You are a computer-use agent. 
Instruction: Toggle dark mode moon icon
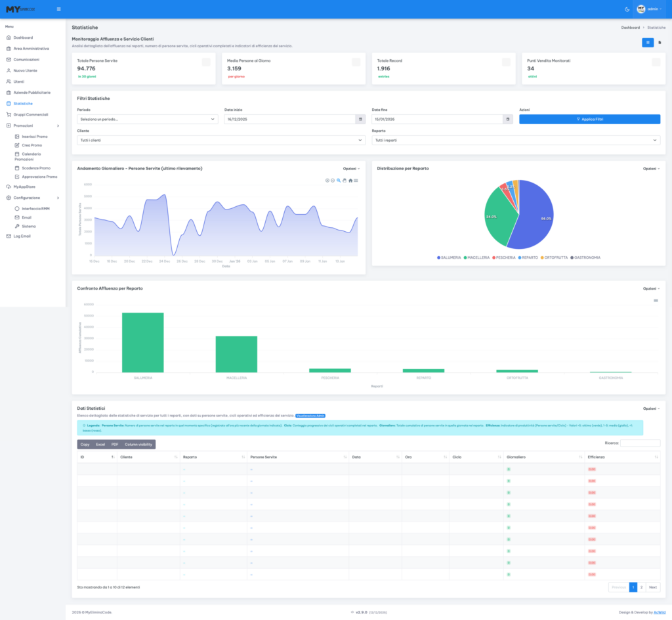pyautogui.click(x=627, y=9)
